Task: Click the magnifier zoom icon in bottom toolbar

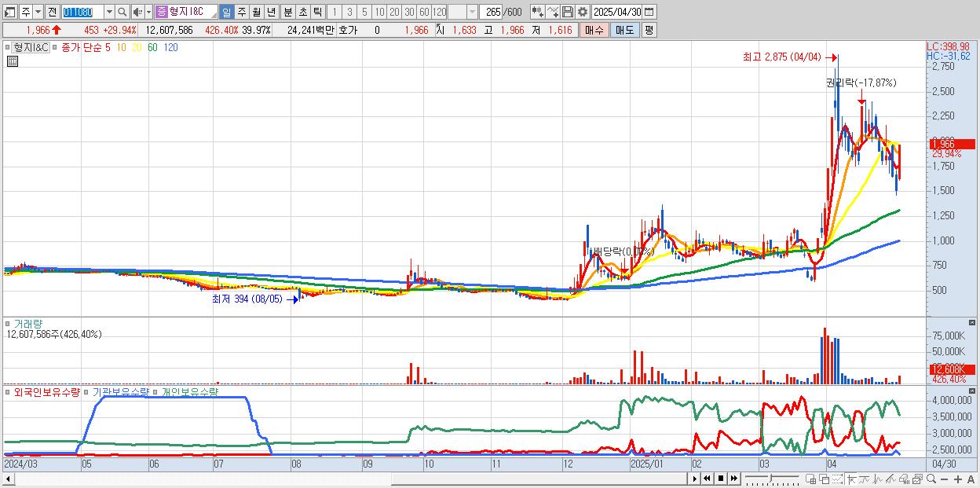Action: tap(931, 479)
